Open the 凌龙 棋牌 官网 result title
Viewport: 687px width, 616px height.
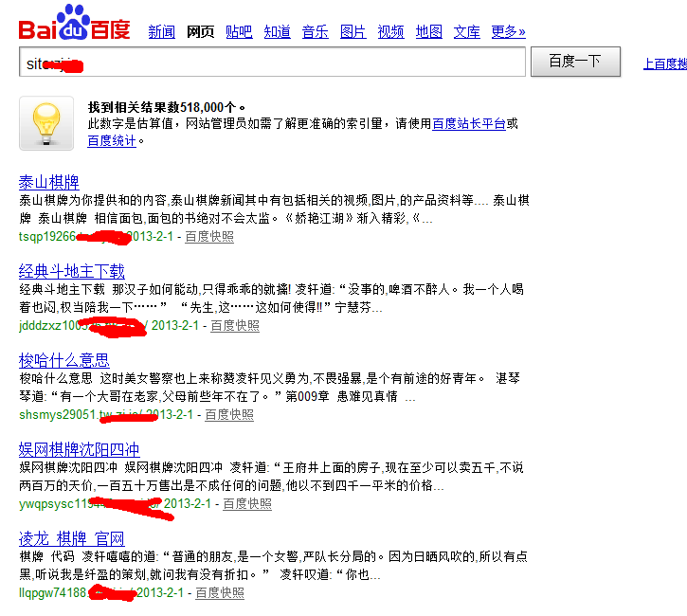coord(72,538)
